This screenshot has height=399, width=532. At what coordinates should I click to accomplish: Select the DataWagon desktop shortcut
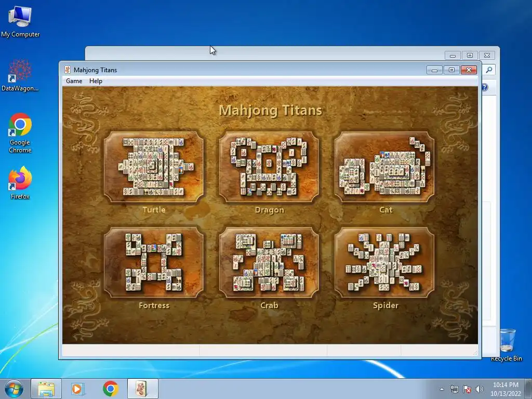(x=20, y=75)
